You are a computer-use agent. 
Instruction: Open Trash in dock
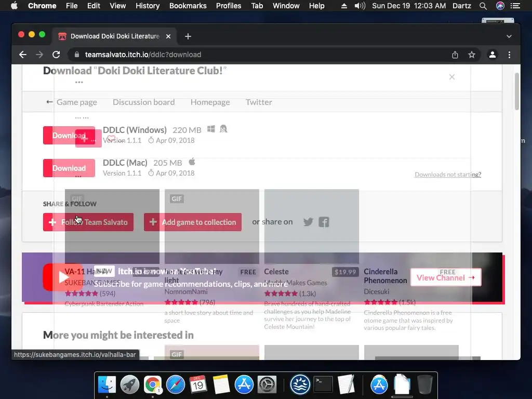(424, 385)
